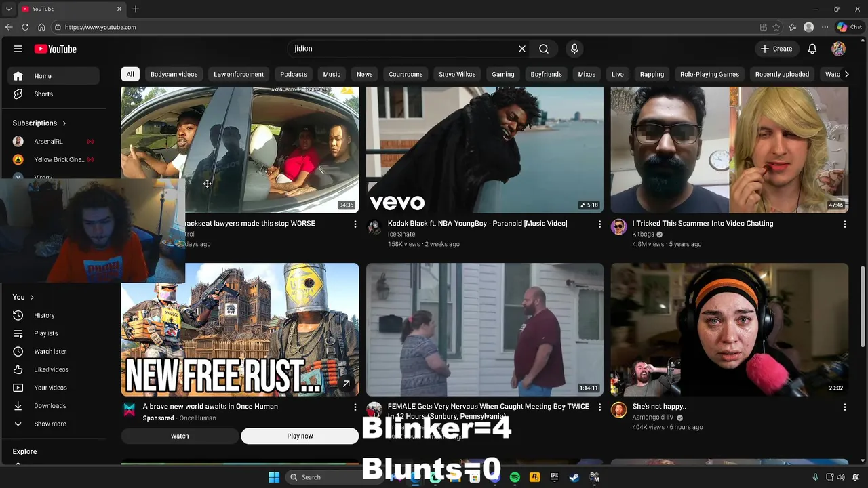The image size is (868, 488).
Task: Go to the YouTube logo home link
Action: tap(56, 49)
